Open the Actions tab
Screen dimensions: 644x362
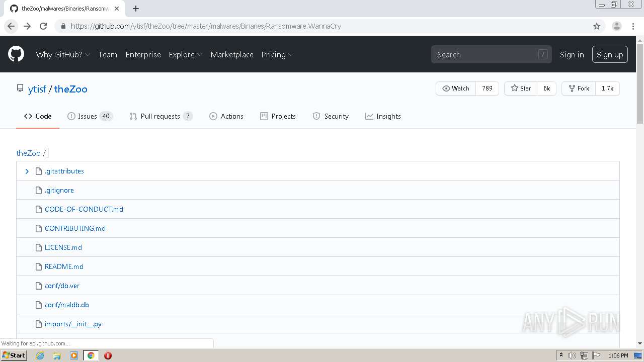point(226,116)
